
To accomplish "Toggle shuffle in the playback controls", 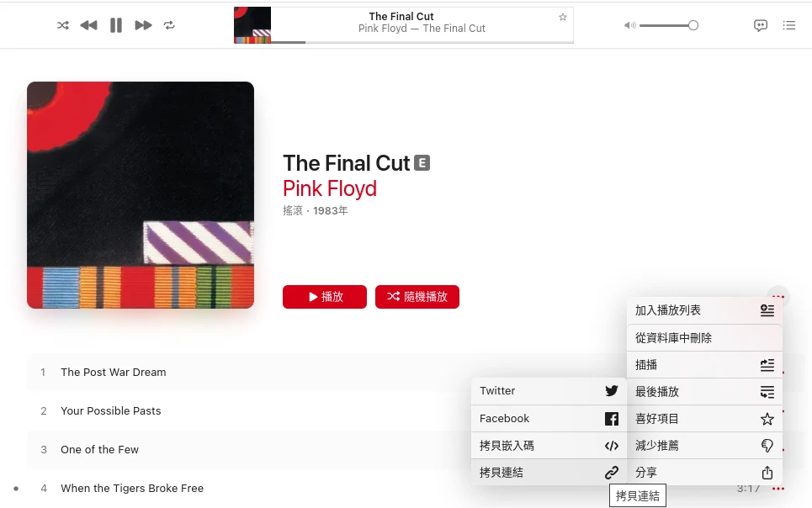I will [x=63, y=25].
